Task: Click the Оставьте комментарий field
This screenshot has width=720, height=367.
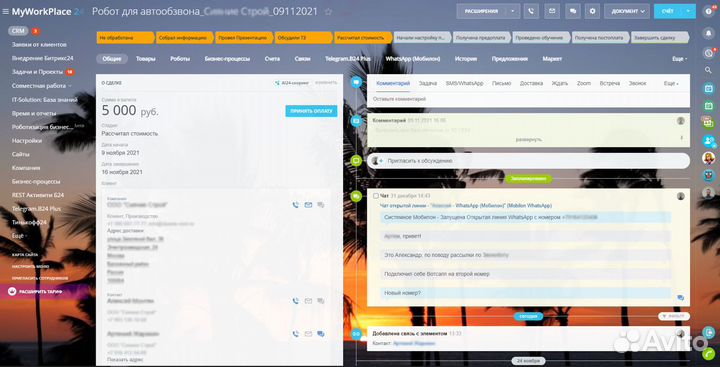Action: (528, 99)
